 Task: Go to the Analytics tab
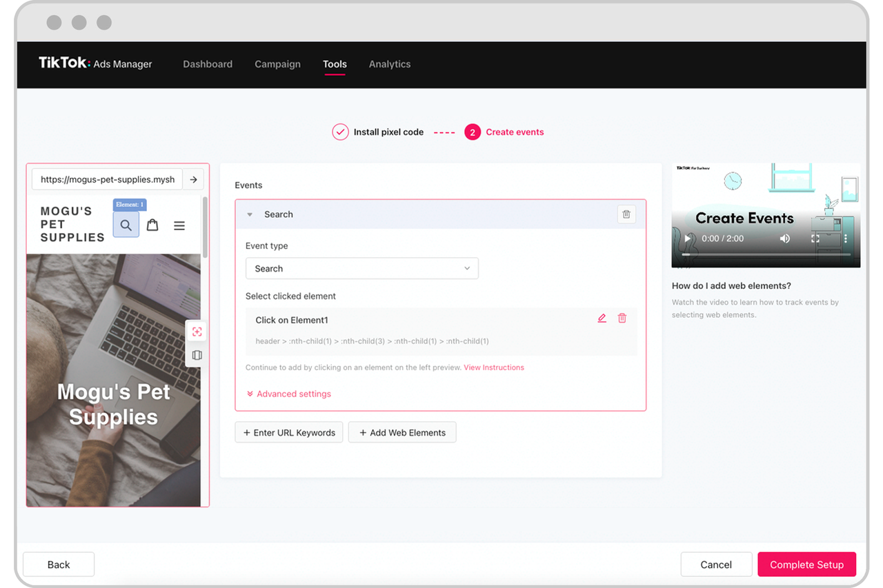coord(389,64)
